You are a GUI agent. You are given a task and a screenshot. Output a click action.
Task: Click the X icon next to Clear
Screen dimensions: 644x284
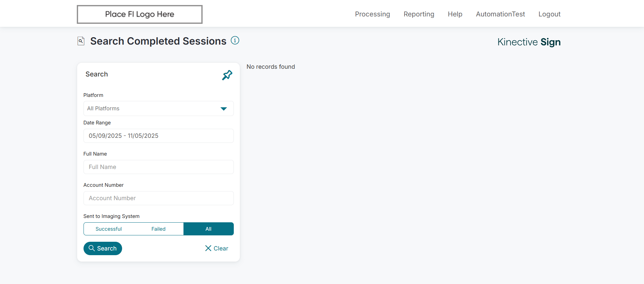208,248
